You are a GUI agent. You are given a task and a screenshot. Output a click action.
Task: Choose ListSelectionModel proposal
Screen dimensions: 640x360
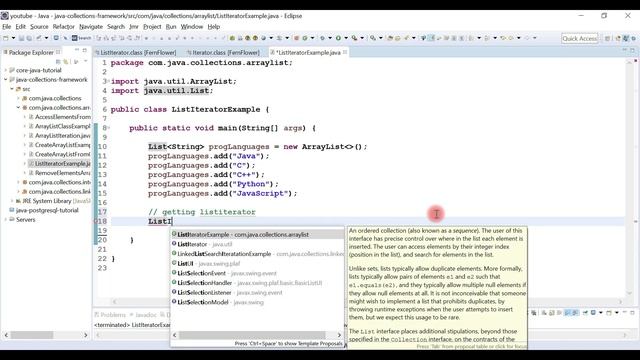point(258,302)
